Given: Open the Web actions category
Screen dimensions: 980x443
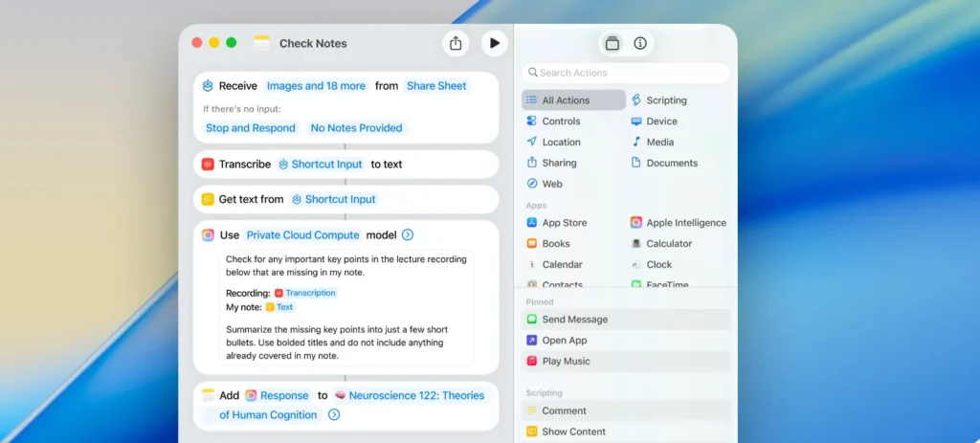Looking at the screenshot, I should [x=545, y=184].
